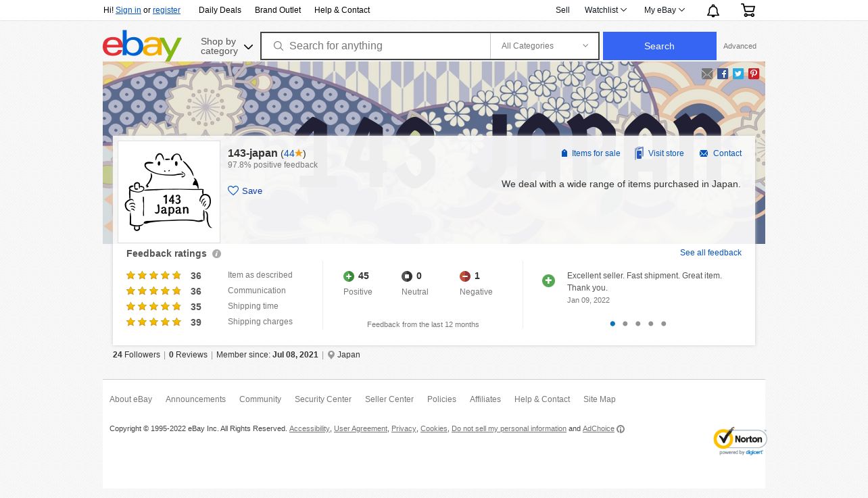Select first feedback carousel dot
Image resolution: width=868 pixels, height=498 pixels.
tap(612, 324)
